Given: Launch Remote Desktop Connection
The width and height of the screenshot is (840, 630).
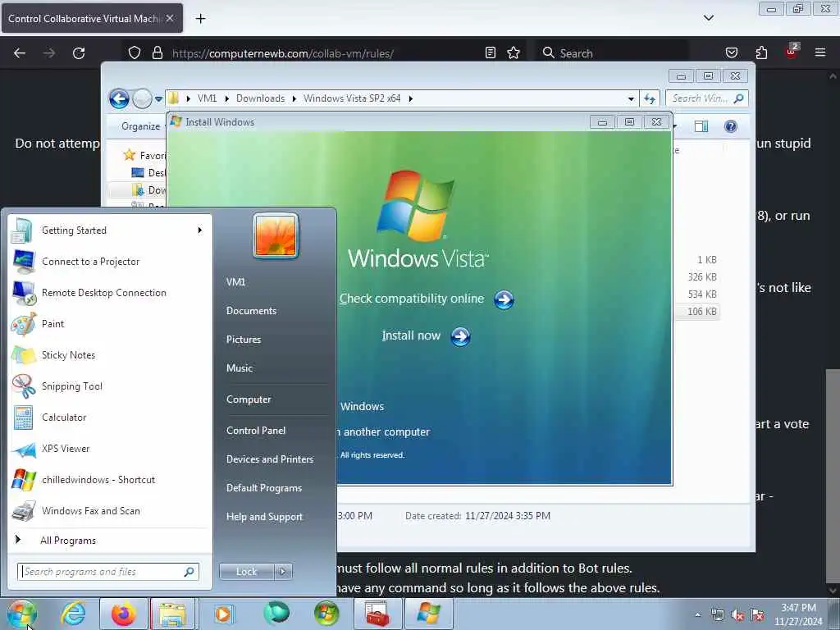Looking at the screenshot, I should (111, 293).
